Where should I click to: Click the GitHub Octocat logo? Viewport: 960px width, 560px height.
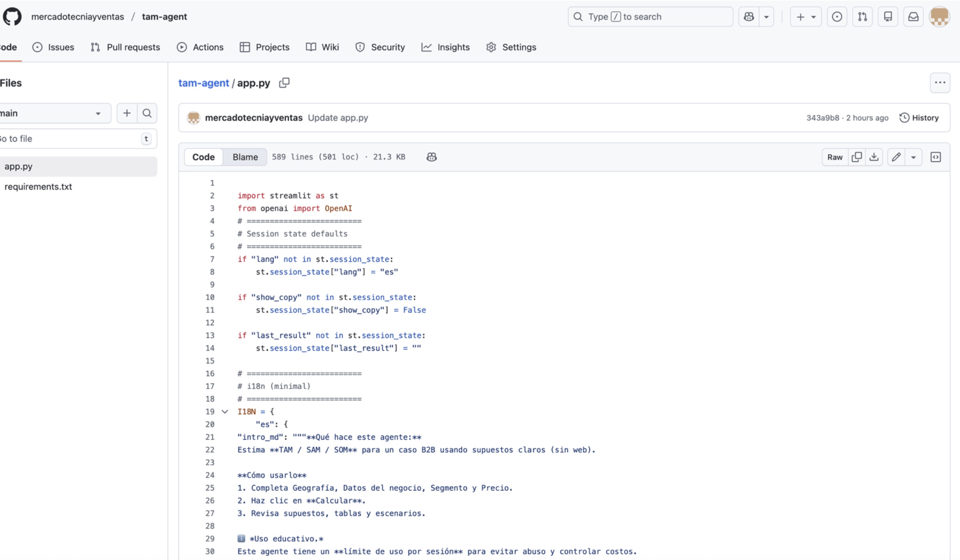(12, 17)
